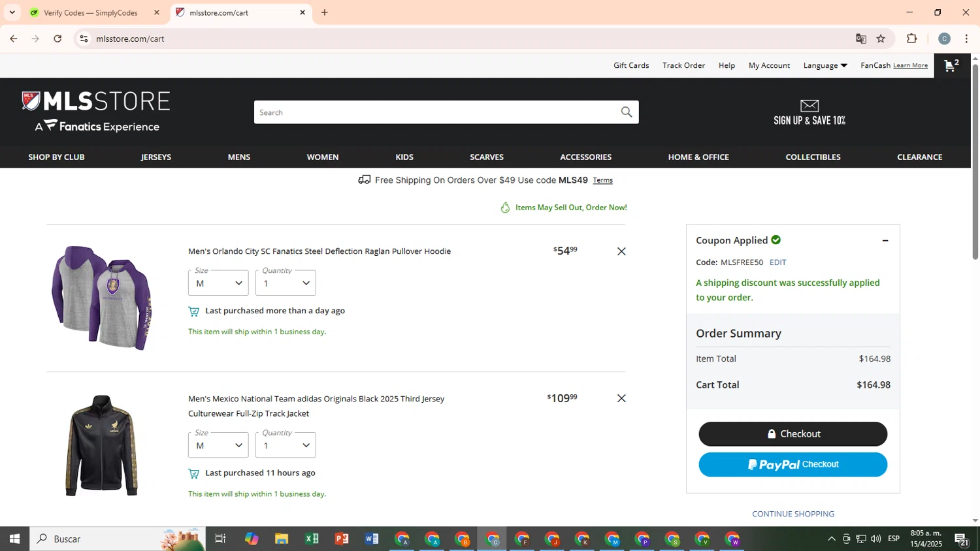This screenshot has height=551, width=980.
Task: Click the search magnifier icon
Action: (x=626, y=112)
